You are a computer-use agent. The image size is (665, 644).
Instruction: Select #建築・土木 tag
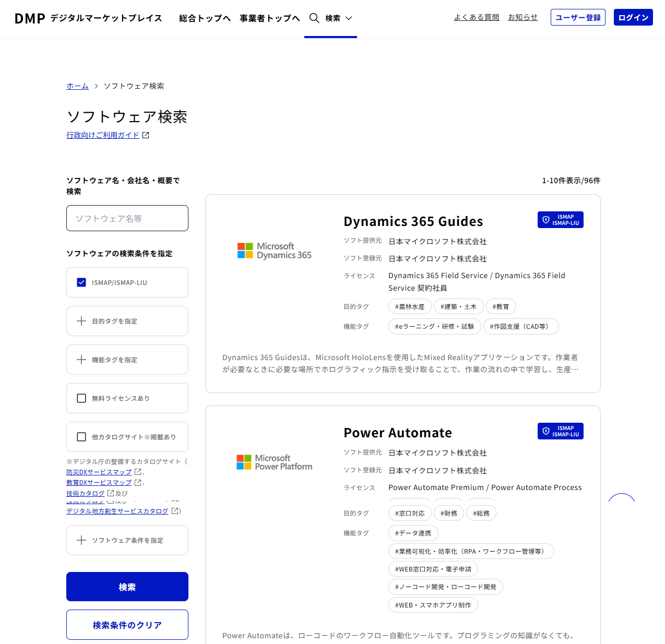click(x=458, y=306)
